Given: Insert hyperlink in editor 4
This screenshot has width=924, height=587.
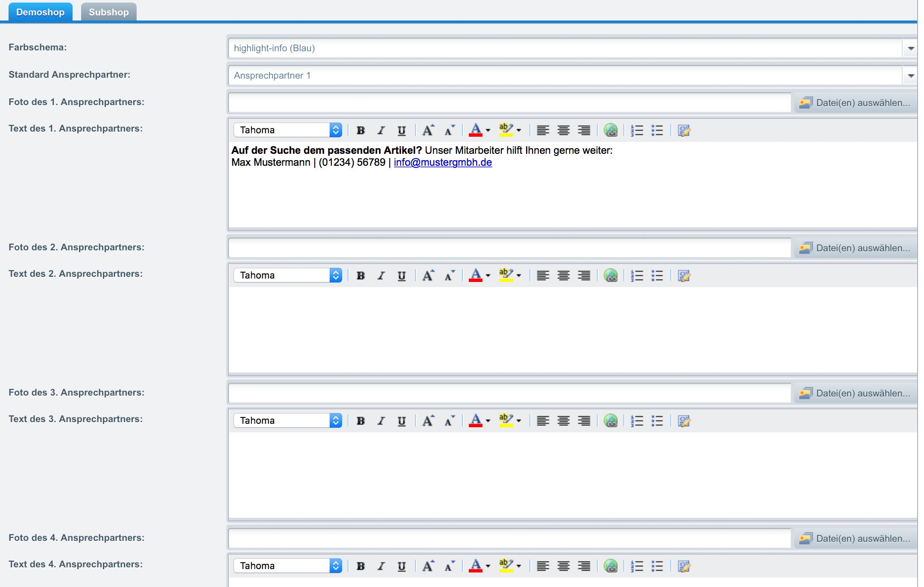Looking at the screenshot, I should click(x=611, y=566).
